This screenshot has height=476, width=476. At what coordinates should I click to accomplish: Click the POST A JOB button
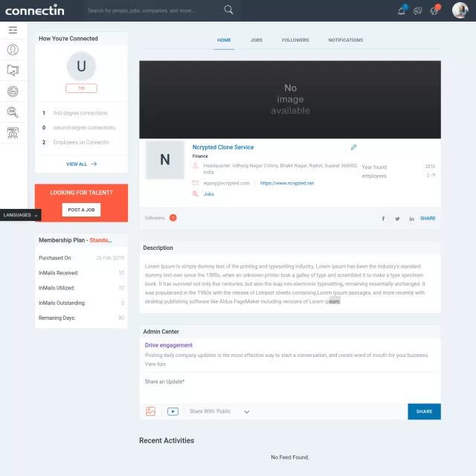coord(81,210)
